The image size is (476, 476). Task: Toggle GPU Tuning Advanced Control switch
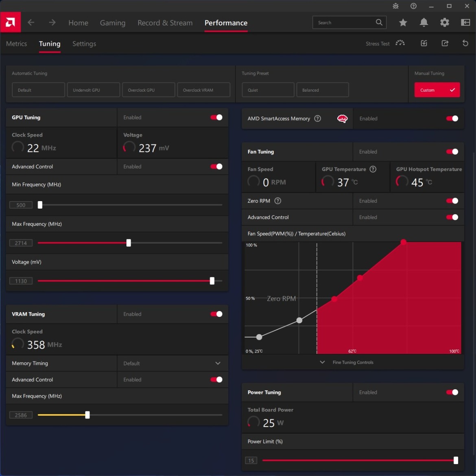click(216, 167)
